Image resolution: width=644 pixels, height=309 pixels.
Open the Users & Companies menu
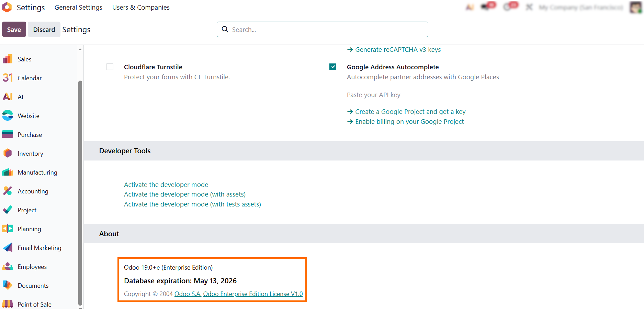click(x=141, y=7)
